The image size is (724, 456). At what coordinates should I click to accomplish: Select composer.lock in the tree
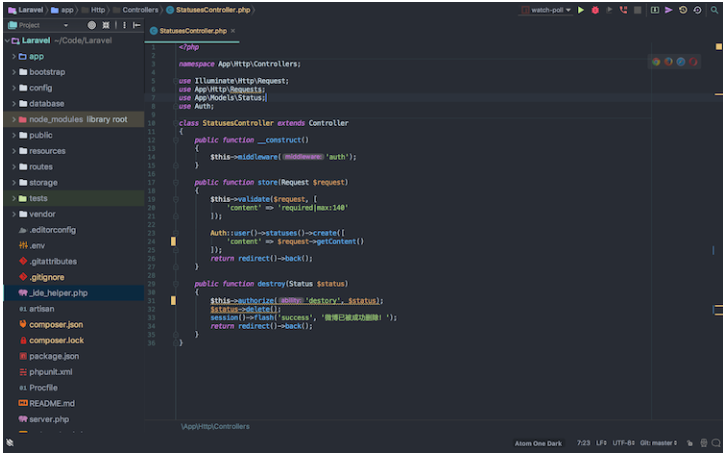(x=74, y=340)
